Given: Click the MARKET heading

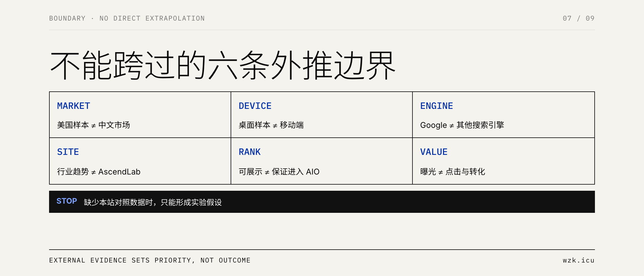Looking at the screenshot, I should click(74, 106).
